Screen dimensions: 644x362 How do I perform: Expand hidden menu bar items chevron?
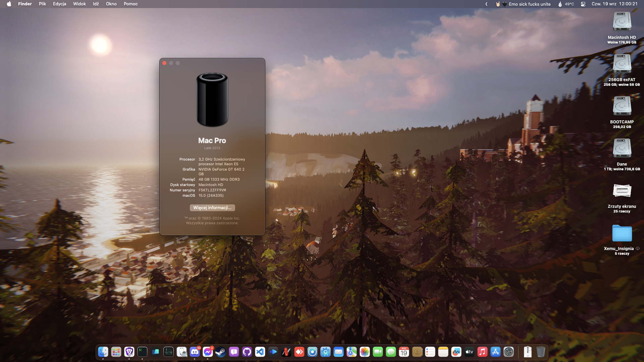[486, 4]
